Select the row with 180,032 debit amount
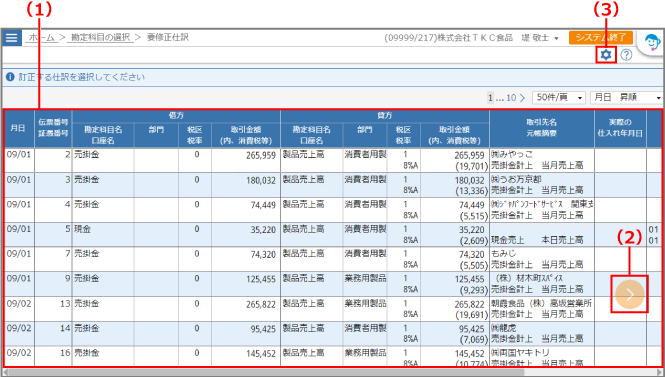Image resolution: width=665 pixels, height=377 pixels. coord(332,185)
